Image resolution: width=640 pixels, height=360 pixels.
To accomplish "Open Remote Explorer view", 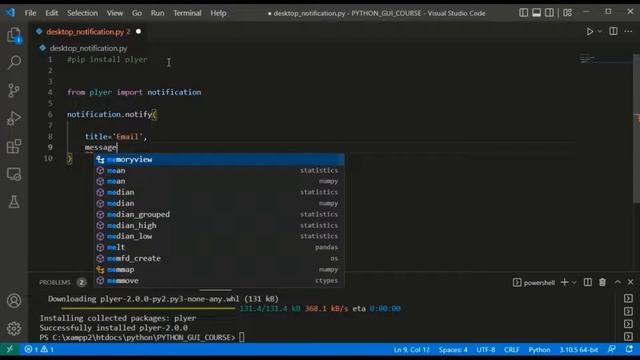I will tap(14, 174).
